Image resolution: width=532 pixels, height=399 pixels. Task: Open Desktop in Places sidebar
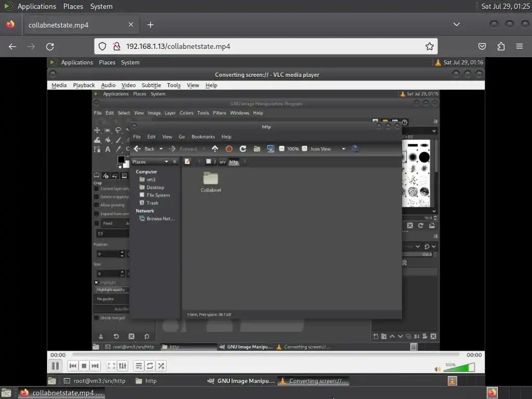coord(152,187)
